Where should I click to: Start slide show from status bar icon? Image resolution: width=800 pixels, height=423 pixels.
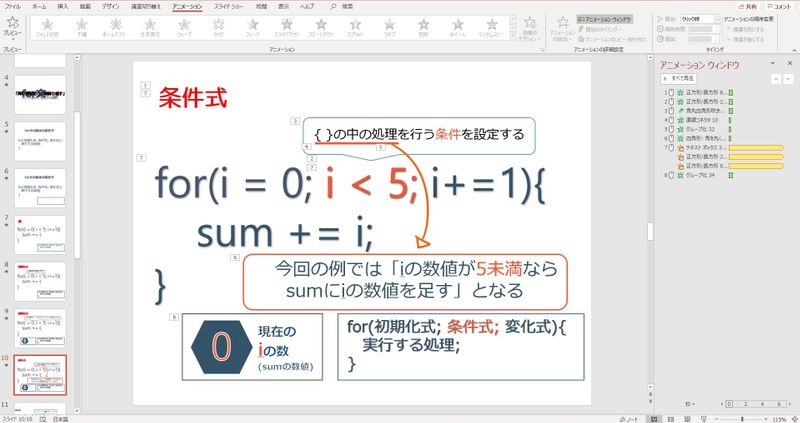(704, 418)
